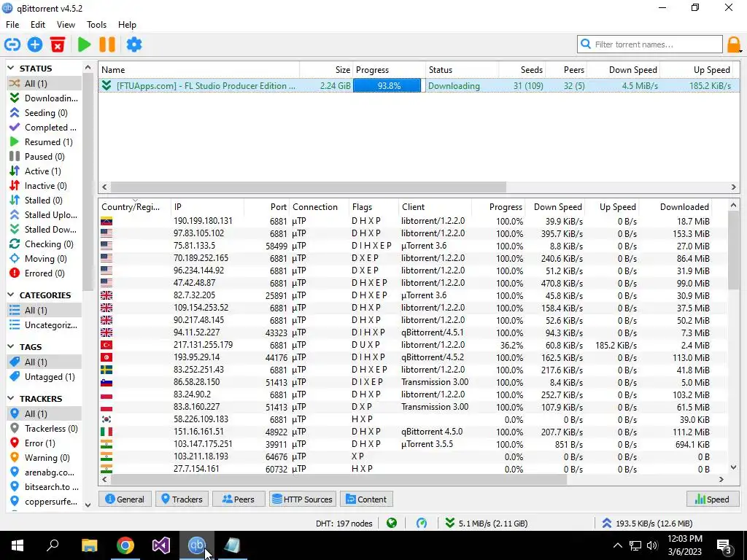Select the Inactive (0) filter

click(x=44, y=186)
